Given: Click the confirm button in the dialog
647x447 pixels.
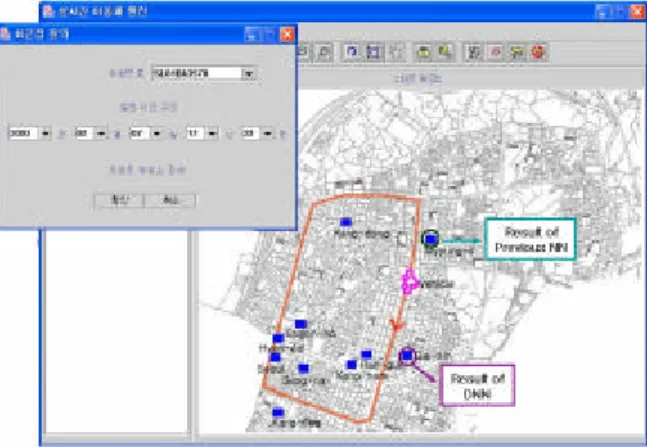Looking at the screenshot, I should point(119,201).
